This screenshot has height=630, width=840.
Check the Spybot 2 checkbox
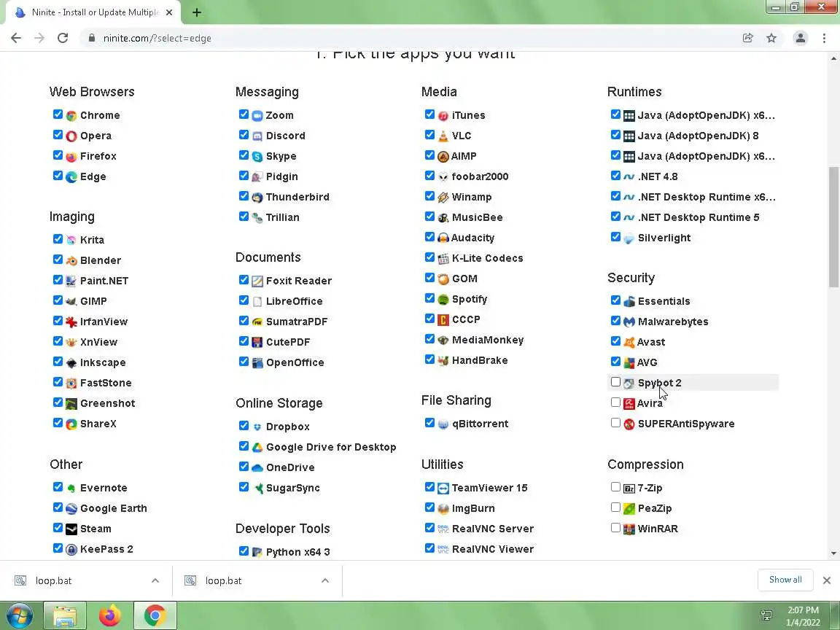click(615, 382)
